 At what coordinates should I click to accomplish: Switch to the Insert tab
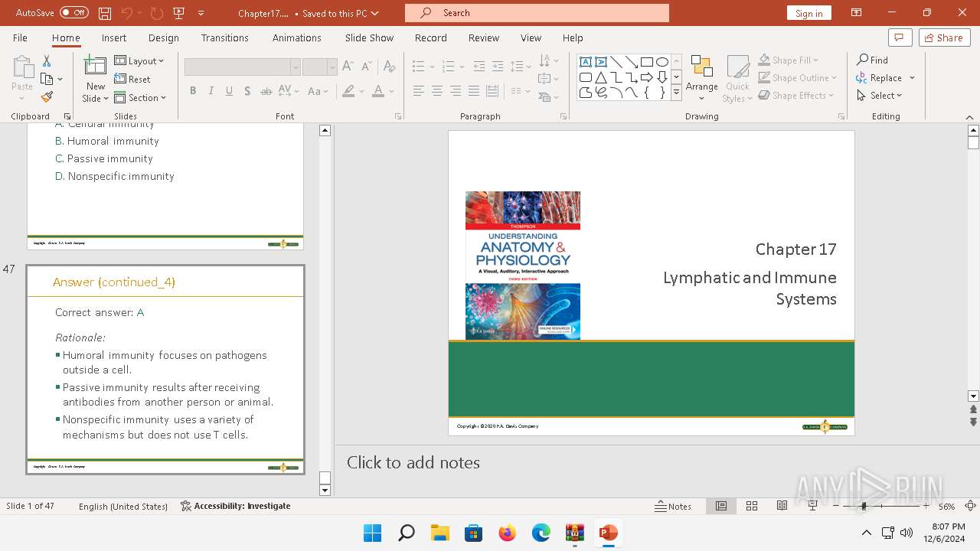pyautogui.click(x=114, y=37)
